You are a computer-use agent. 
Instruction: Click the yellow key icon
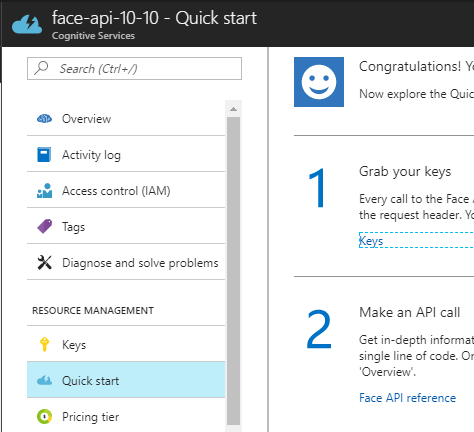[x=44, y=344]
